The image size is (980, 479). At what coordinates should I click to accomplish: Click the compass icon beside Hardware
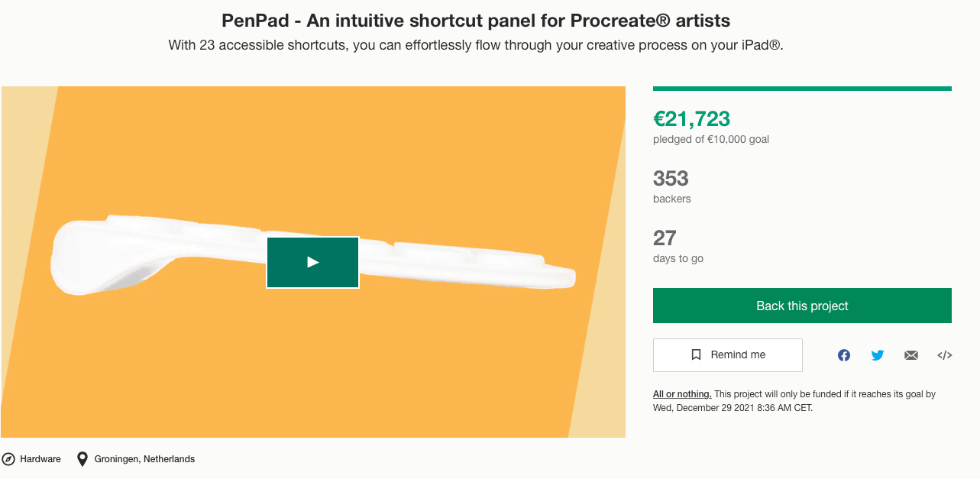click(8, 459)
